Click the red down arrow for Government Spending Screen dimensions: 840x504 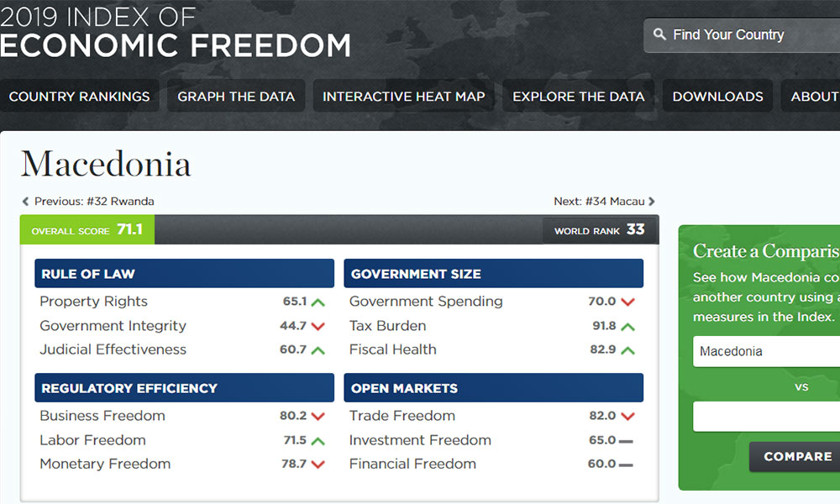(x=627, y=302)
